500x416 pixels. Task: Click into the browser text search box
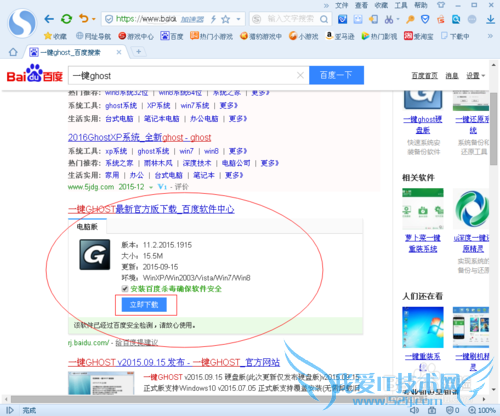(x=291, y=19)
